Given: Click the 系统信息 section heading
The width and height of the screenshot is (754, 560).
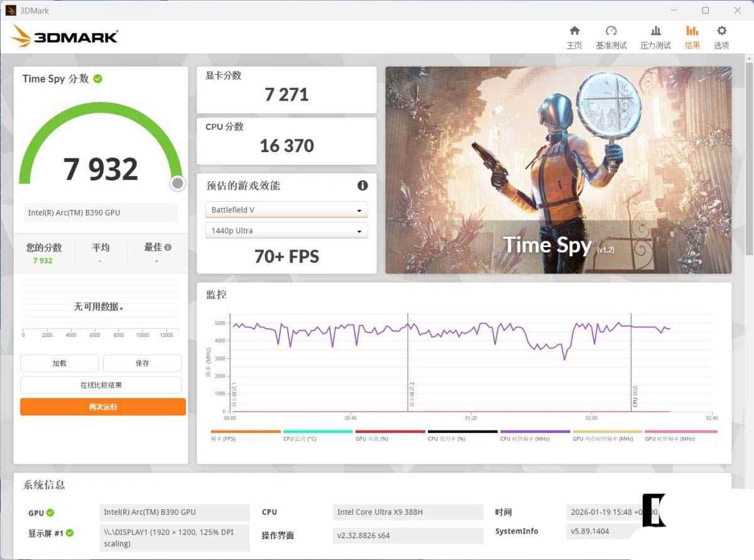Looking at the screenshot, I should click(44, 485).
